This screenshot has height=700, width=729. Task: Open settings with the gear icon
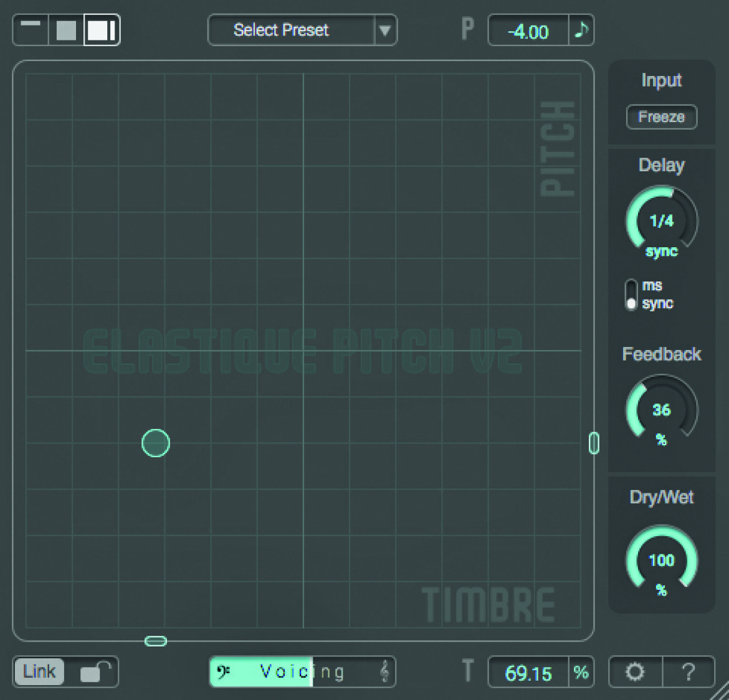[635, 671]
